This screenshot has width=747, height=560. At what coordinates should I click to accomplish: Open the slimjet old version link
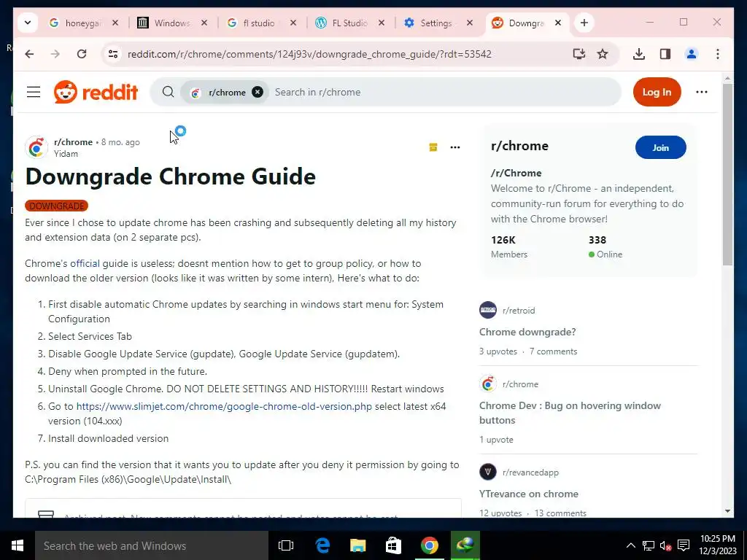224,406
